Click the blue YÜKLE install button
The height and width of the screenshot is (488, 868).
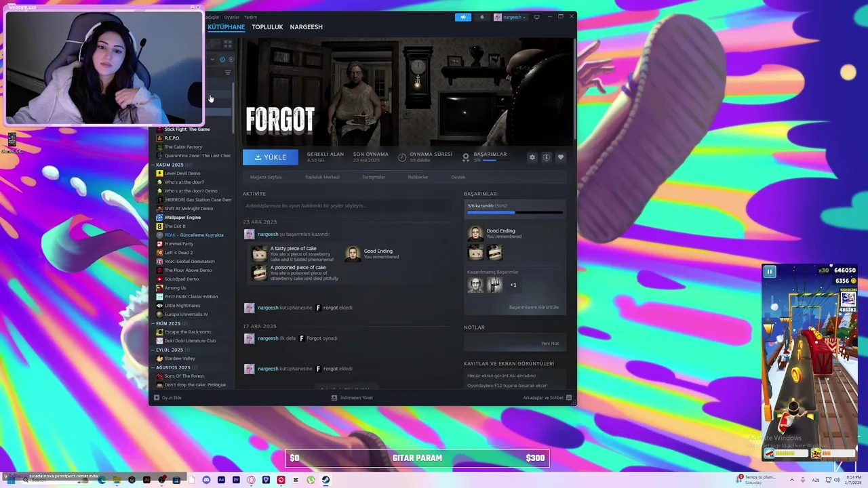click(271, 157)
